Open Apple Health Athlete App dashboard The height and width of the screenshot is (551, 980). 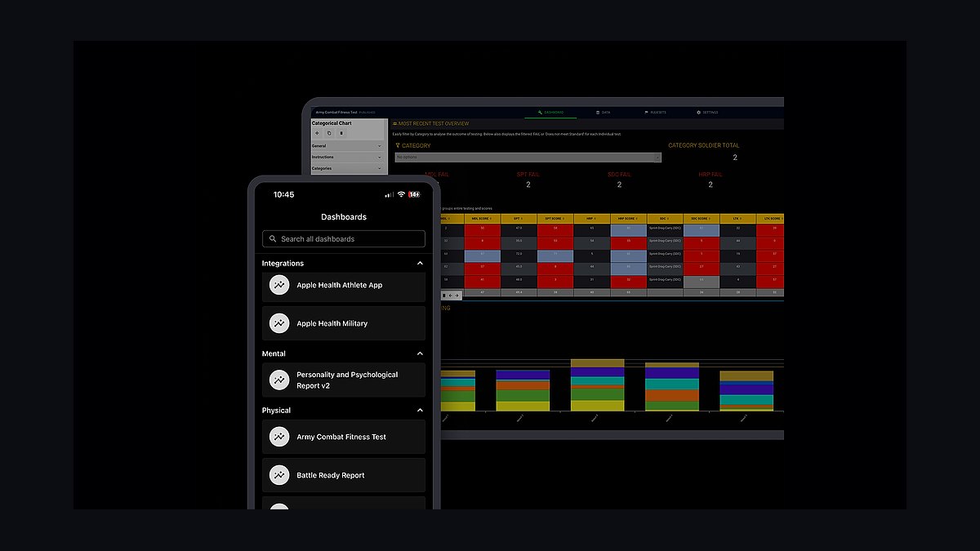tap(344, 286)
